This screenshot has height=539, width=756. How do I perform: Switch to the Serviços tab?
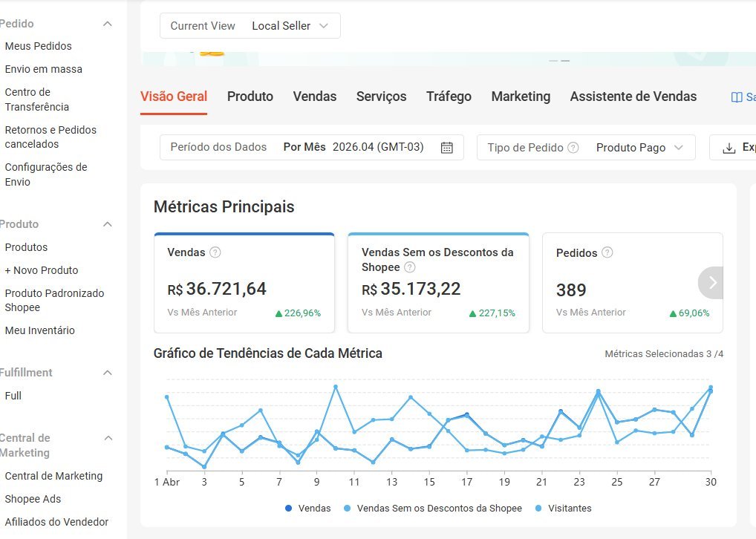(382, 97)
